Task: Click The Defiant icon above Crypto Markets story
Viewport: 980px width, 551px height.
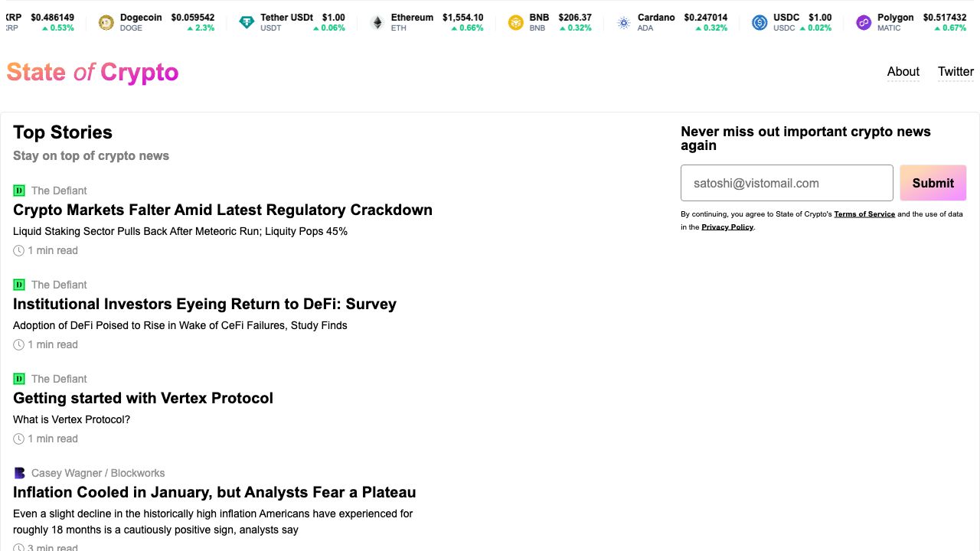Action: (19, 191)
